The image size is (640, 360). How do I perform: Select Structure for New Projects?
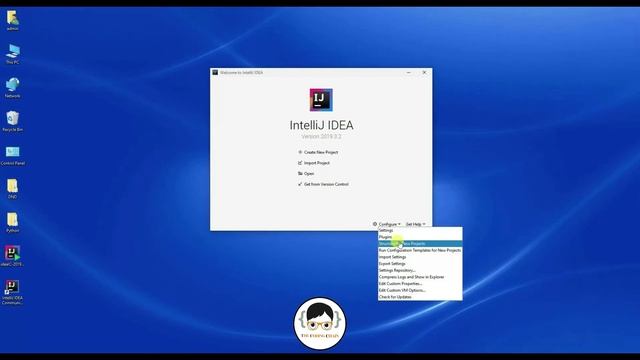point(420,244)
